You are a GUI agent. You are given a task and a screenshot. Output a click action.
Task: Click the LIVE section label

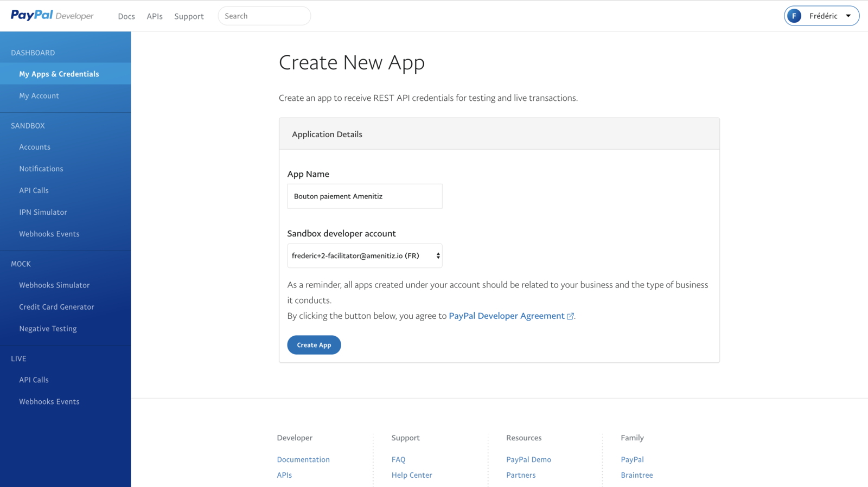(x=18, y=358)
